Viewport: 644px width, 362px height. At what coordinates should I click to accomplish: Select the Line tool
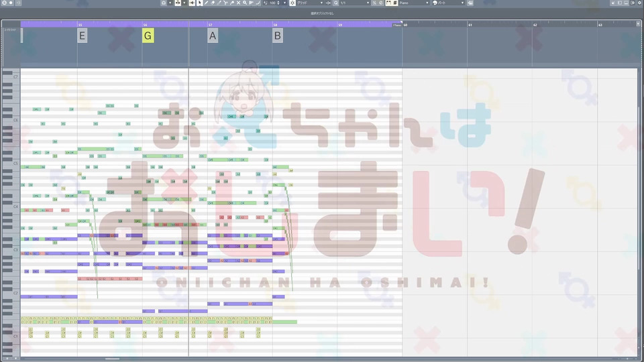pos(252,3)
